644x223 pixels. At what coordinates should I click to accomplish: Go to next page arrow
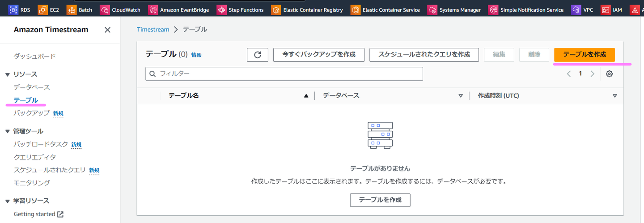tap(593, 74)
